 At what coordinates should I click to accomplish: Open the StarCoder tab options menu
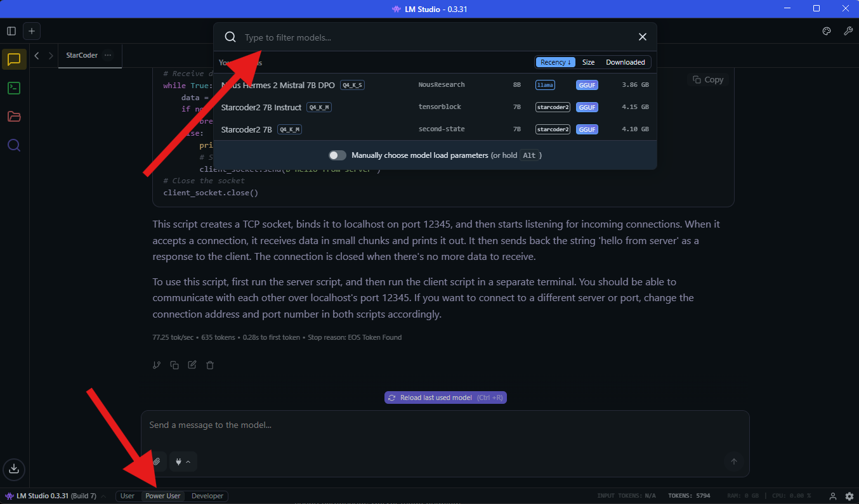108,55
